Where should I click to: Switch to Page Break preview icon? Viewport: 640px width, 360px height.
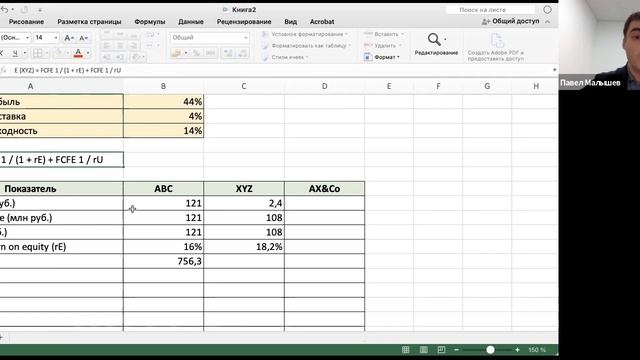click(441, 350)
